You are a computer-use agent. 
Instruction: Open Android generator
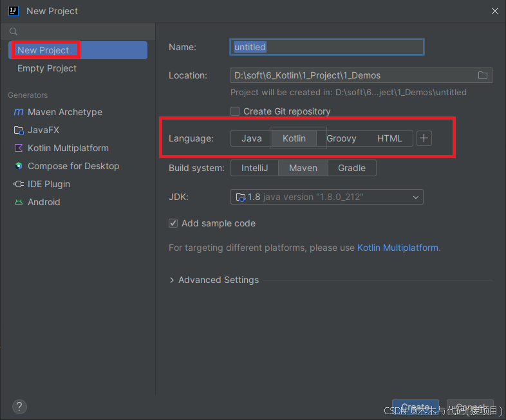click(78, 202)
